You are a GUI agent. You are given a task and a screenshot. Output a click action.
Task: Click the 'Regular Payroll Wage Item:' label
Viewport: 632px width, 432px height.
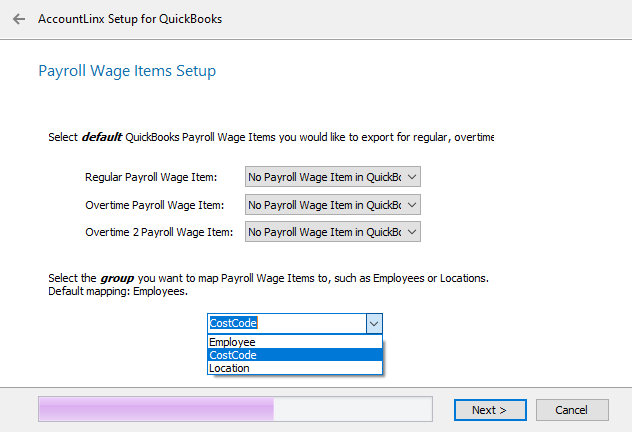pos(150,177)
